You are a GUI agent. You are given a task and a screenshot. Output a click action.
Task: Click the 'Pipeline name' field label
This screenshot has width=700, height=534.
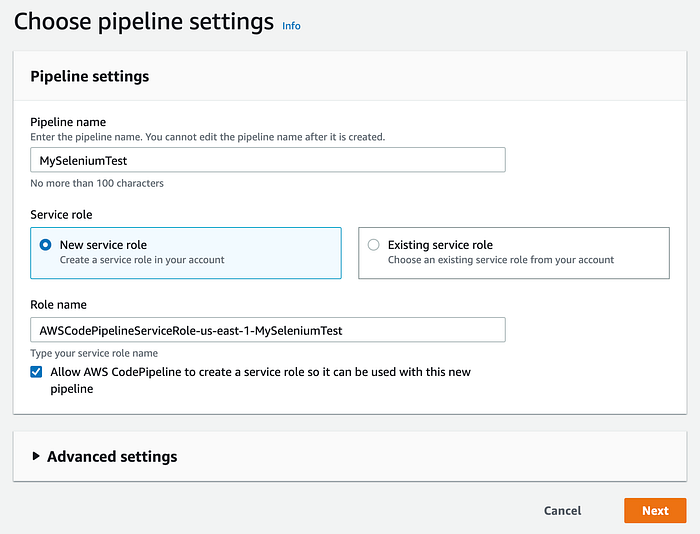68,122
